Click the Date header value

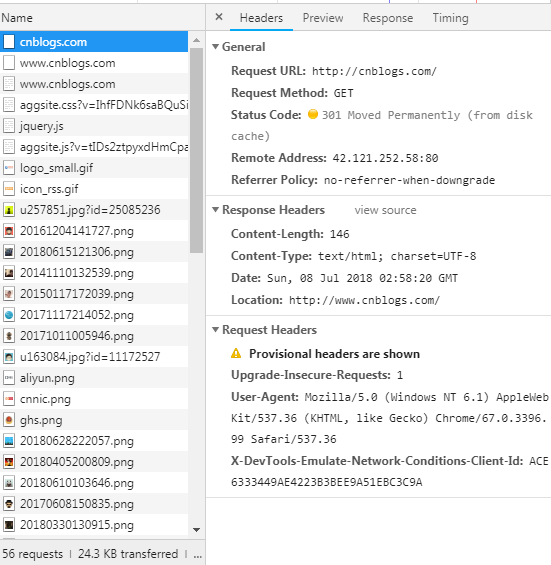pyautogui.click(x=362, y=278)
